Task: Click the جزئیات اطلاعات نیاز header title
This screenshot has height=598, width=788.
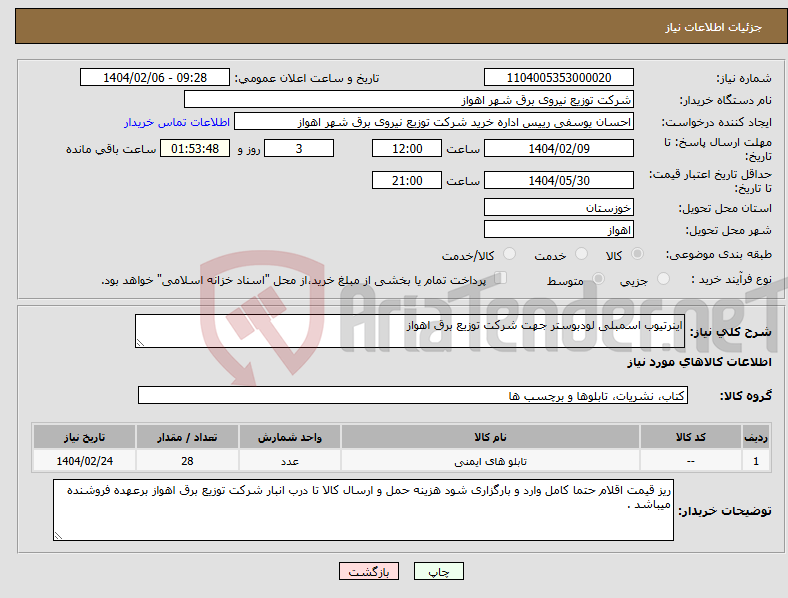Action: [714, 27]
